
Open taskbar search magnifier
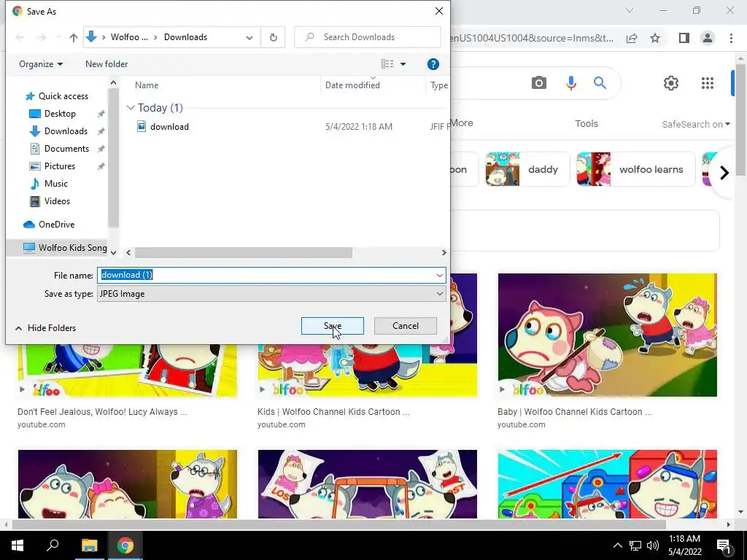pos(53,545)
